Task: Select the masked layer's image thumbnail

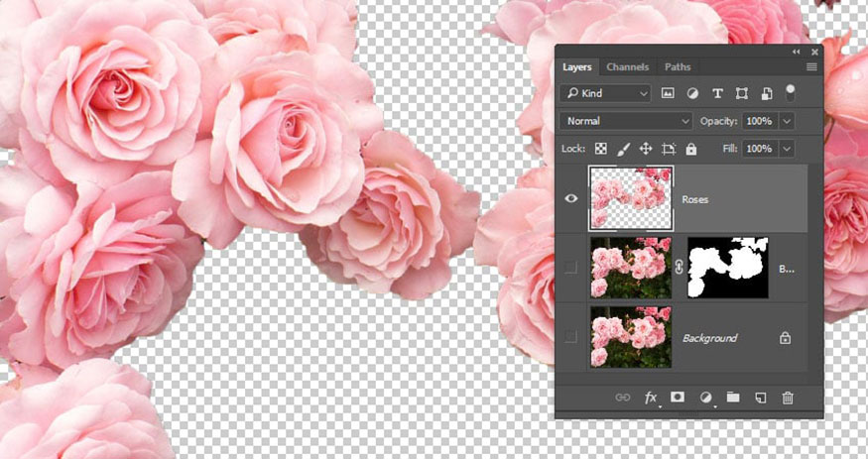Action: pyautogui.click(x=631, y=268)
